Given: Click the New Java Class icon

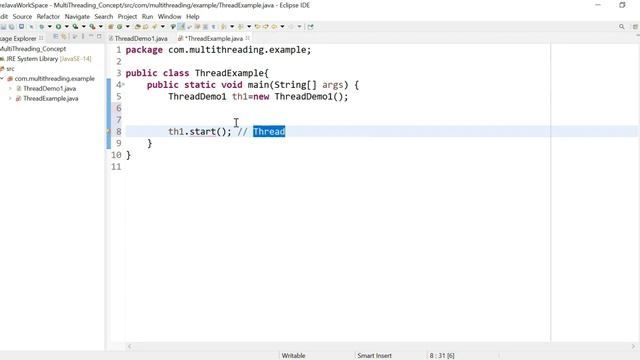Looking at the screenshot, I should click(120, 27).
